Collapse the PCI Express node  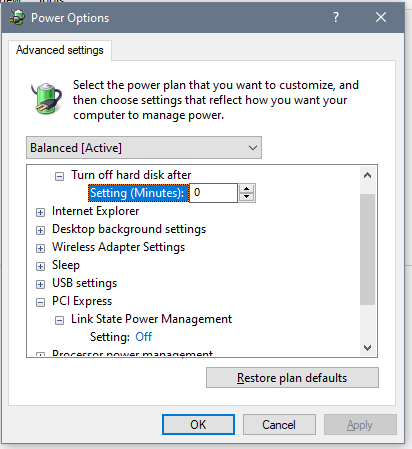click(40, 302)
